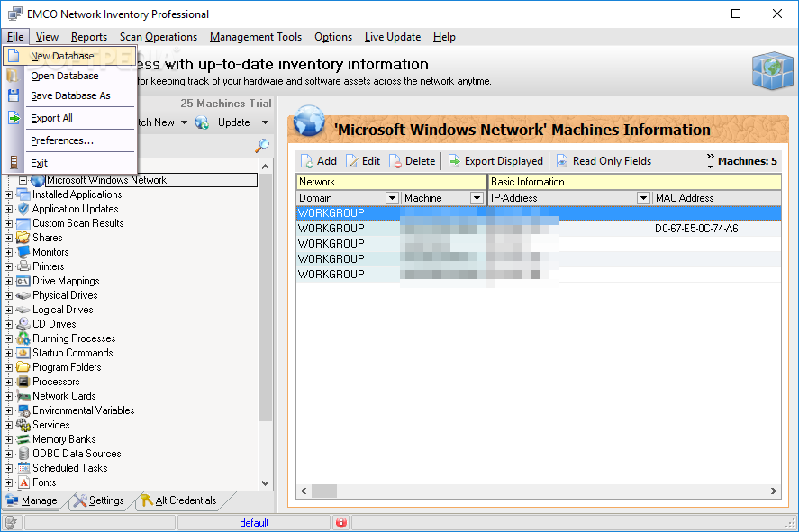Open the Reports menu
The height and width of the screenshot is (532, 799).
(89, 37)
